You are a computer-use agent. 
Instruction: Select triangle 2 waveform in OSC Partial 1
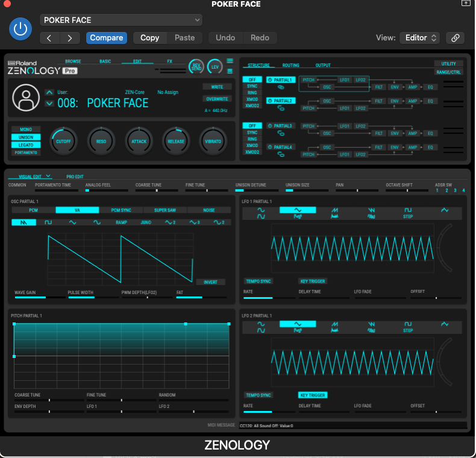[170, 222]
